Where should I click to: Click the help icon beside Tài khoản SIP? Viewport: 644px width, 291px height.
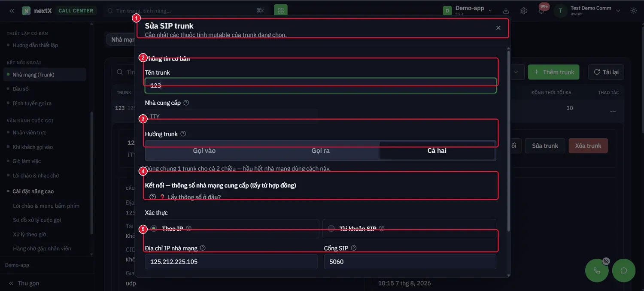[x=382, y=229]
